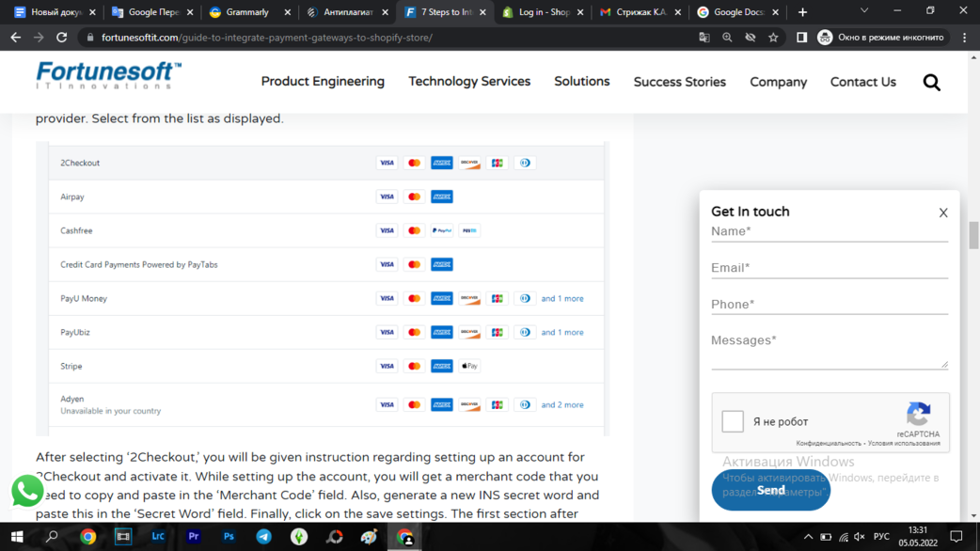Open the Technology Services menu

coord(469,81)
